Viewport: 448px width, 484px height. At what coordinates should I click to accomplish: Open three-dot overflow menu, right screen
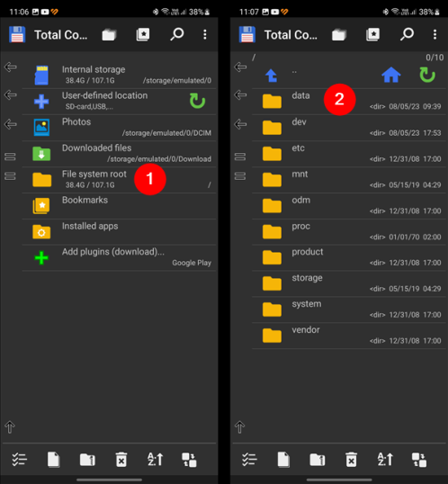coord(435,34)
